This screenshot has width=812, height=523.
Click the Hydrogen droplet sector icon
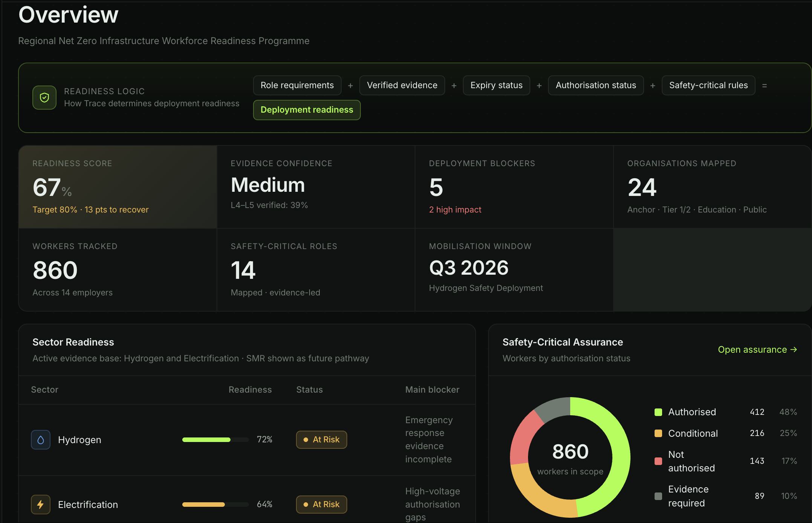click(41, 440)
